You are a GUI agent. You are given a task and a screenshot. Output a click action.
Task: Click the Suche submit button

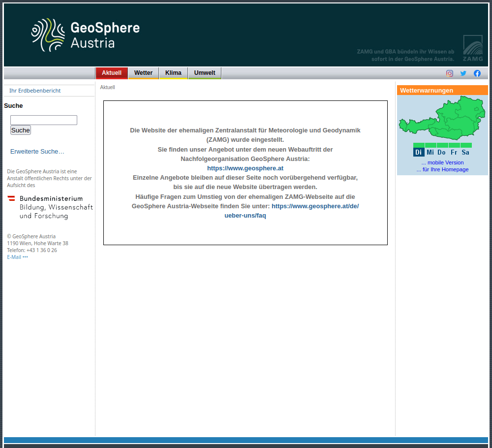(x=20, y=130)
